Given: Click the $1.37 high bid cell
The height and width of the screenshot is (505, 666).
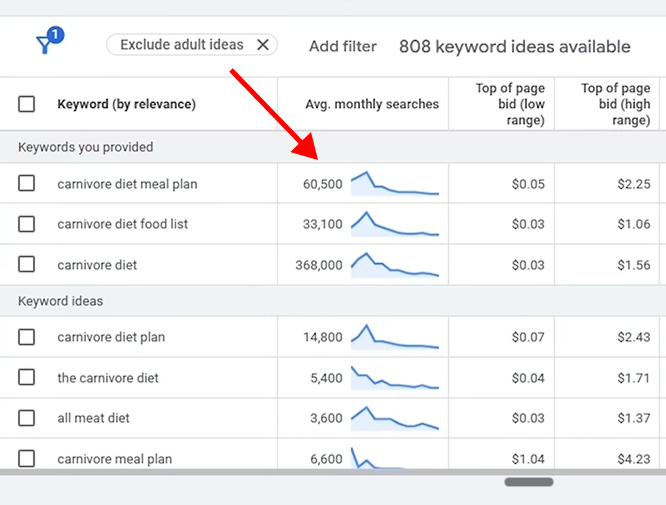Looking at the screenshot, I should 634,418.
